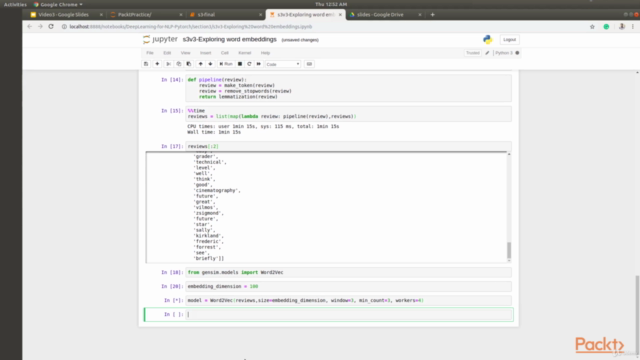Restart the kernel with circular arrow icon
The height and width of the screenshot is (360, 640).
[249, 64]
